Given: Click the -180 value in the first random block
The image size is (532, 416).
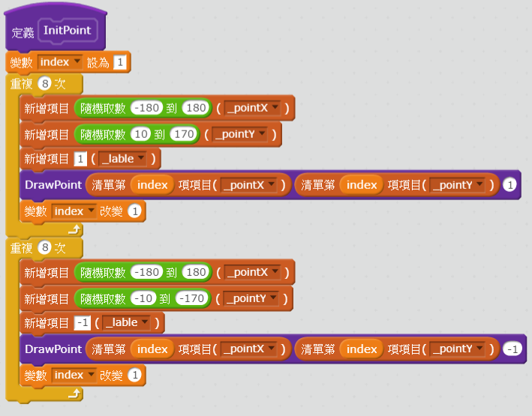Looking at the screenshot, I should pyautogui.click(x=146, y=108).
